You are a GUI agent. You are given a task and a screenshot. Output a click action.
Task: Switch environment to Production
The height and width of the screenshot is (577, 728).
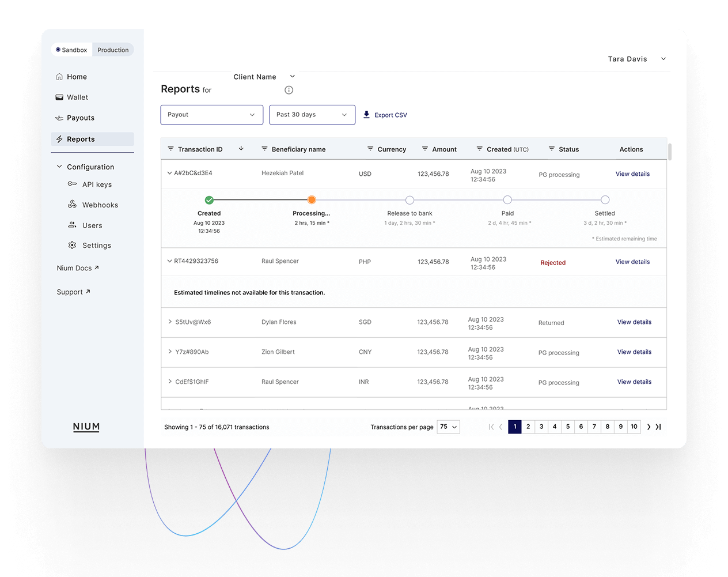pos(113,50)
